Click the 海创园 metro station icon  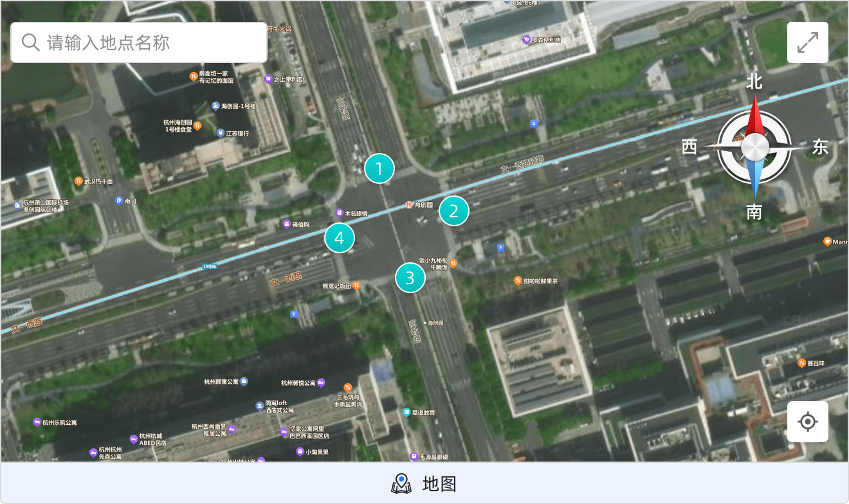pos(408,205)
